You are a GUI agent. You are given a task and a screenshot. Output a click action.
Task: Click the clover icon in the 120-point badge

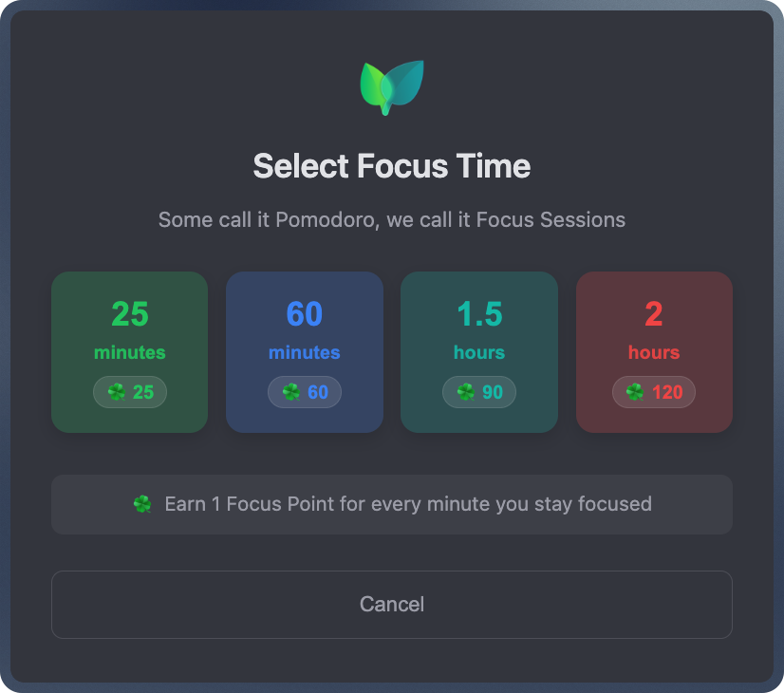635,392
